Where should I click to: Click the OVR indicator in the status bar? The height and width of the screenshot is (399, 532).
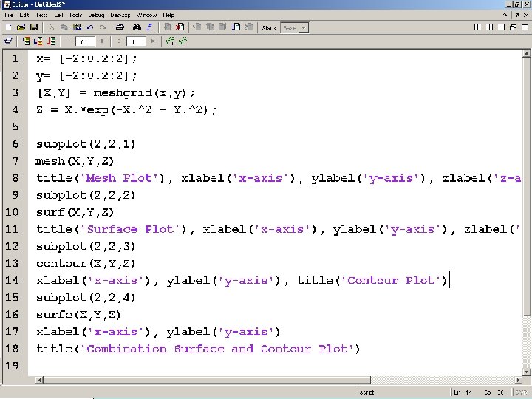522,392
